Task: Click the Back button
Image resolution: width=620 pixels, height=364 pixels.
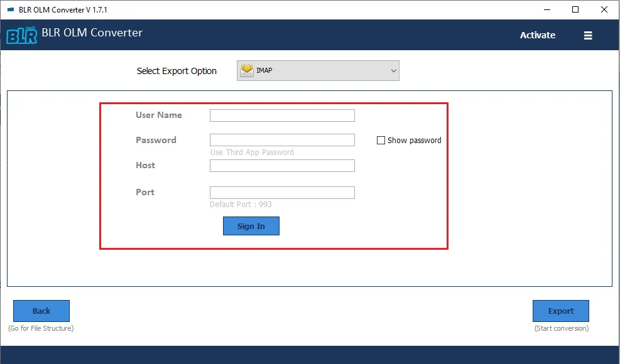Action: pos(41,311)
